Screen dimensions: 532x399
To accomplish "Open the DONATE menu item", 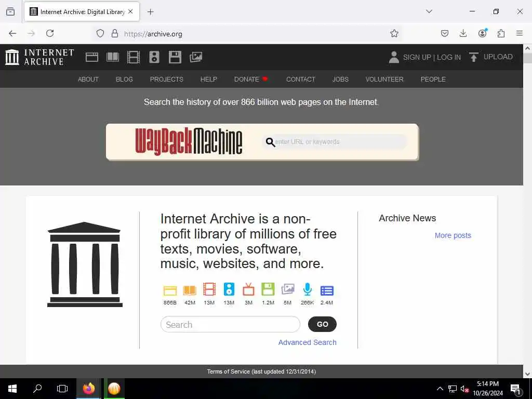I will [251, 79].
